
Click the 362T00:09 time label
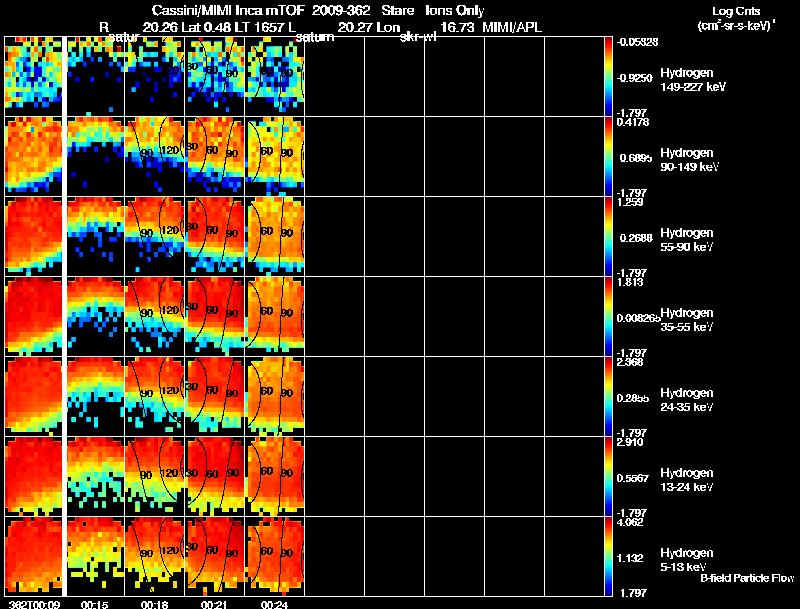pyautogui.click(x=33, y=605)
